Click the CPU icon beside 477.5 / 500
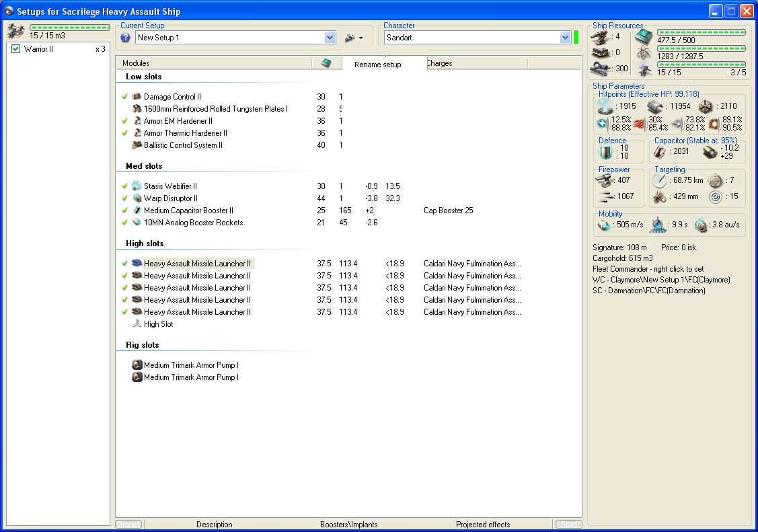758x532 pixels. tap(644, 36)
